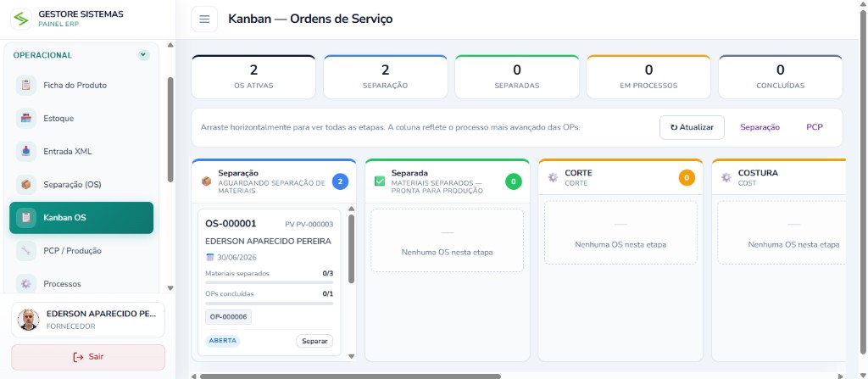Viewport: 868px width, 379px height.
Task: Click the OPs concluídas progress bar
Action: pyautogui.click(x=269, y=303)
